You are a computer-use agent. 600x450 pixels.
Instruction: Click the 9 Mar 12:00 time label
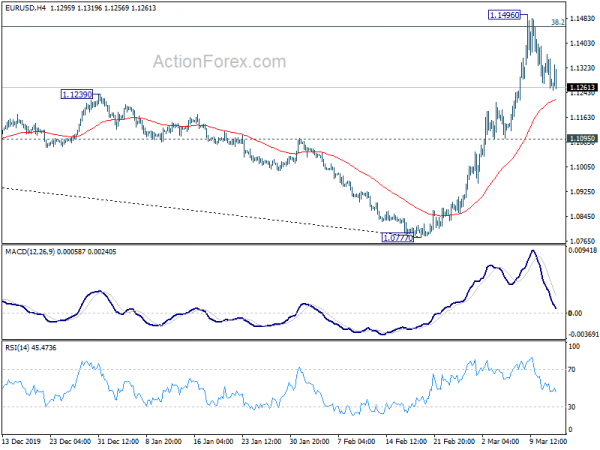coord(548,441)
